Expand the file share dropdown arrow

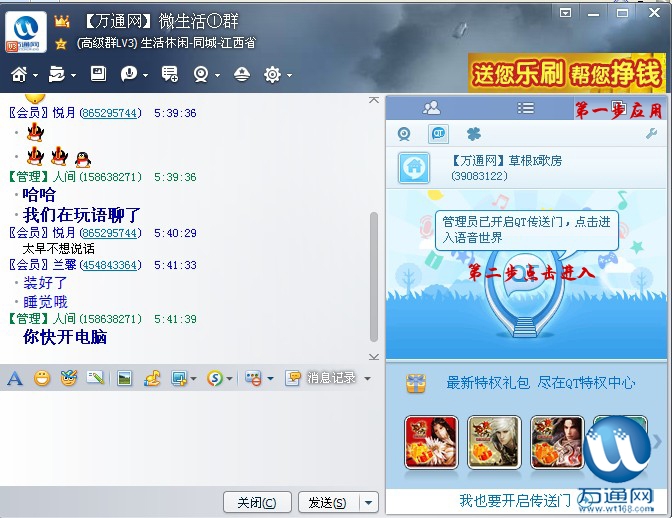73,75
